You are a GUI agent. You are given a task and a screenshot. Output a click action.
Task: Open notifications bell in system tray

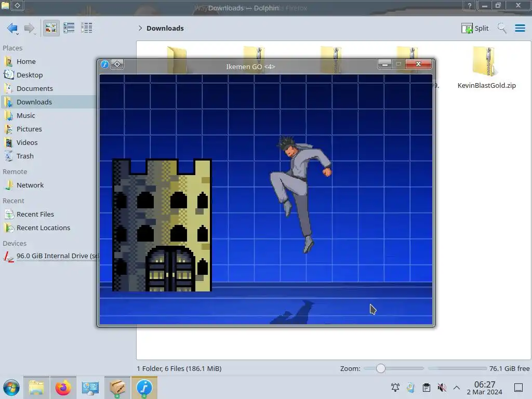395,388
